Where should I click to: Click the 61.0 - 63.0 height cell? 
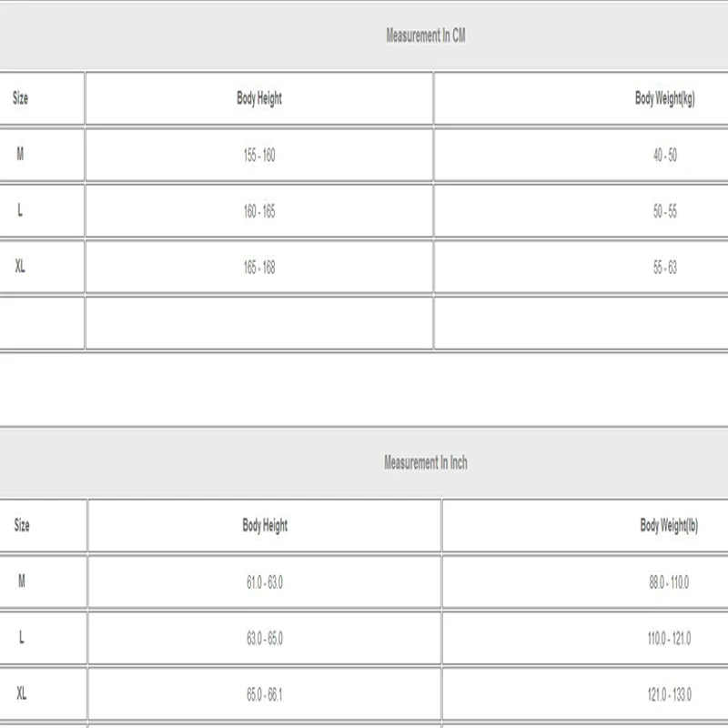[x=264, y=582]
